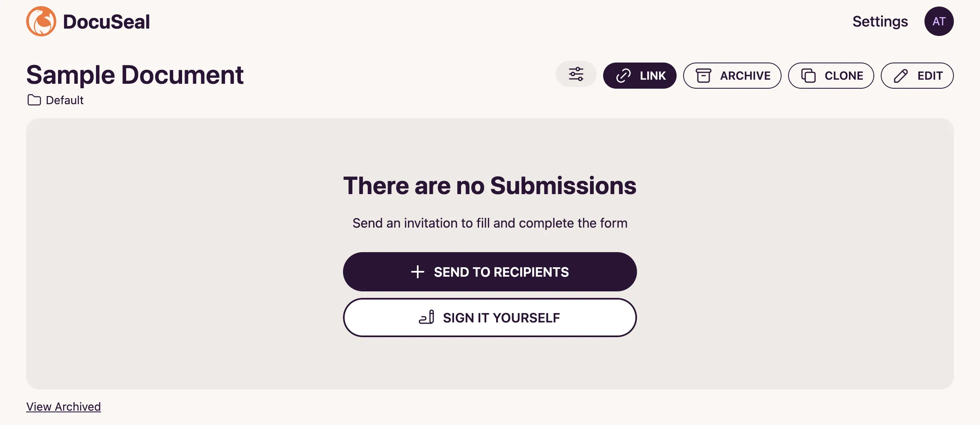The image size is (980, 425).
Task: Select the archive box icon
Action: 704,75
